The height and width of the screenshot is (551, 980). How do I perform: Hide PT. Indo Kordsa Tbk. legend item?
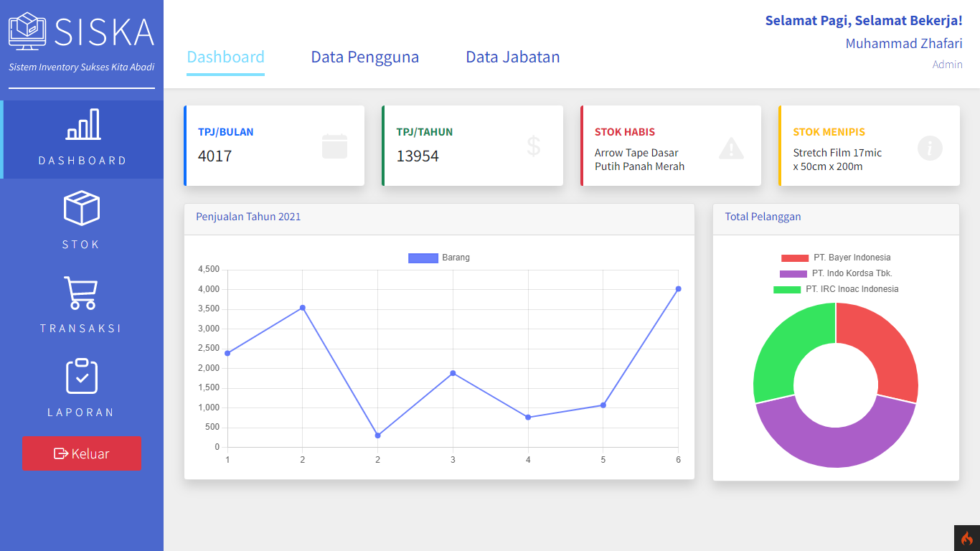pyautogui.click(x=836, y=273)
